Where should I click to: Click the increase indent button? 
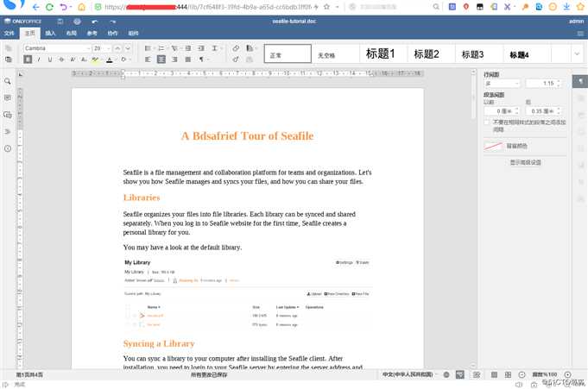201,48
